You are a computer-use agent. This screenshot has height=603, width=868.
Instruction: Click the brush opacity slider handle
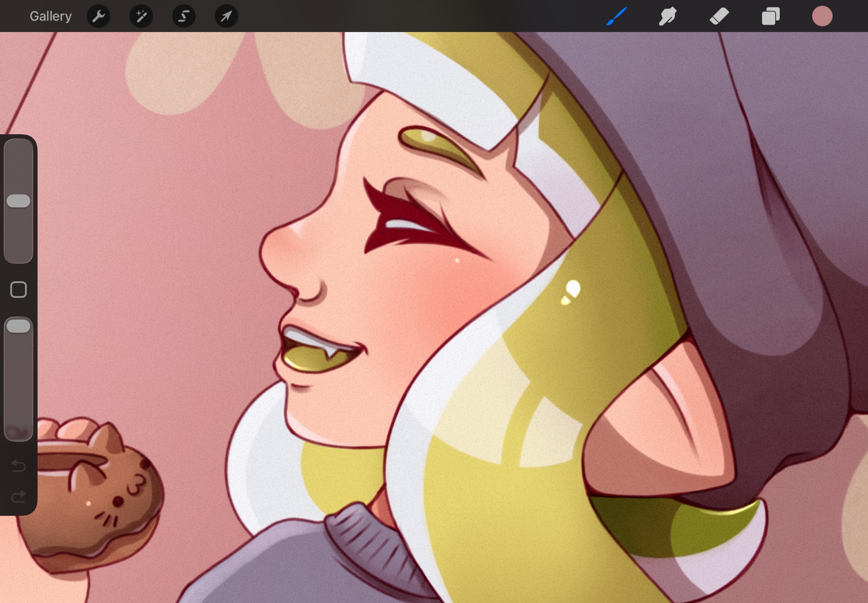[x=18, y=326]
